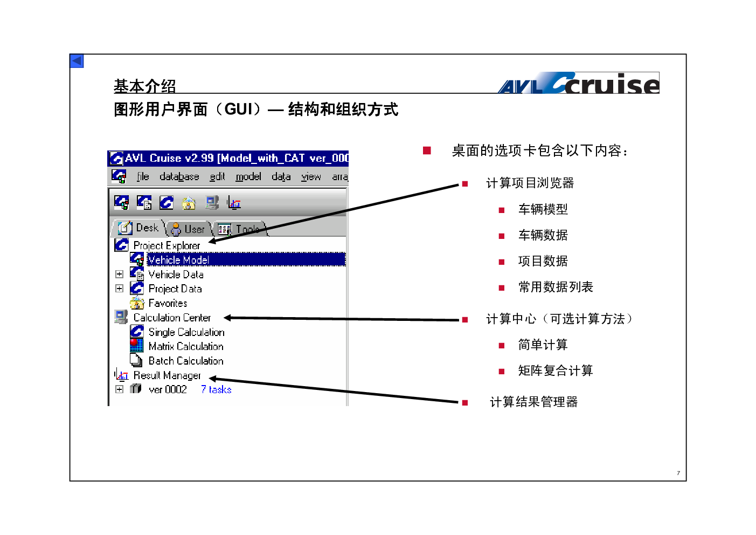Image resolution: width=756 pixels, height=535 pixels.
Task: Click the menu bar Cruise system icon
Action: [x=119, y=176]
